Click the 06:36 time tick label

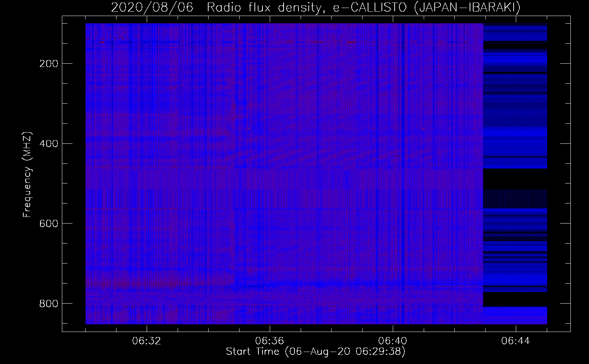tap(270, 341)
